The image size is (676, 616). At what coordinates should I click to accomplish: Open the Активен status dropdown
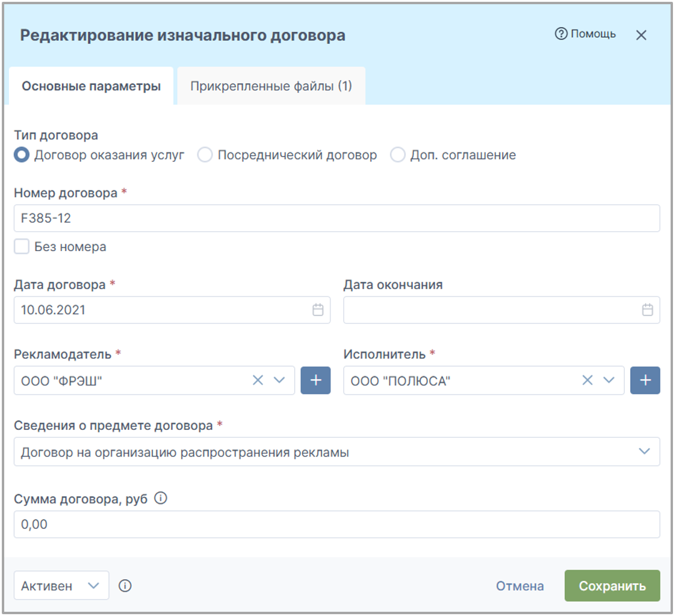point(61,585)
